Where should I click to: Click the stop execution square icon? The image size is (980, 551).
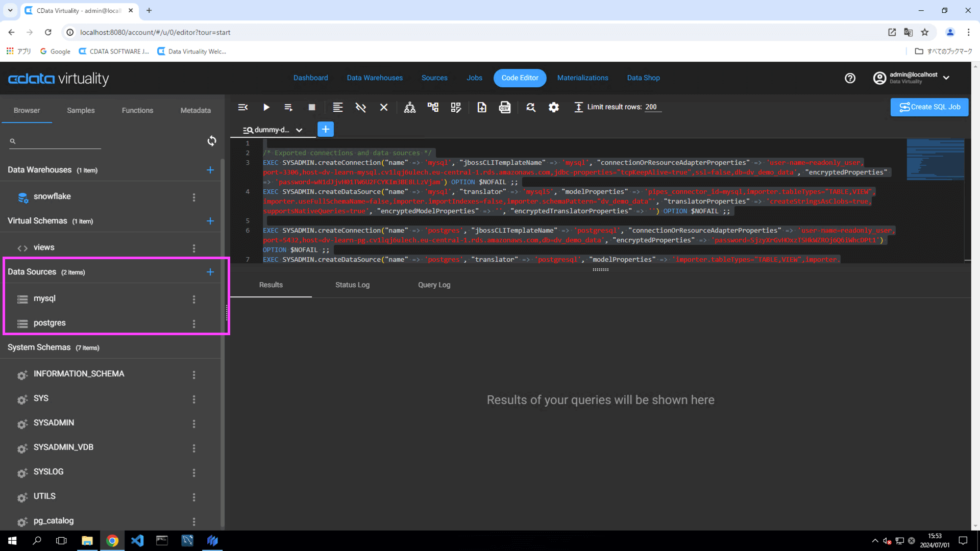pyautogui.click(x=312, y=107)
